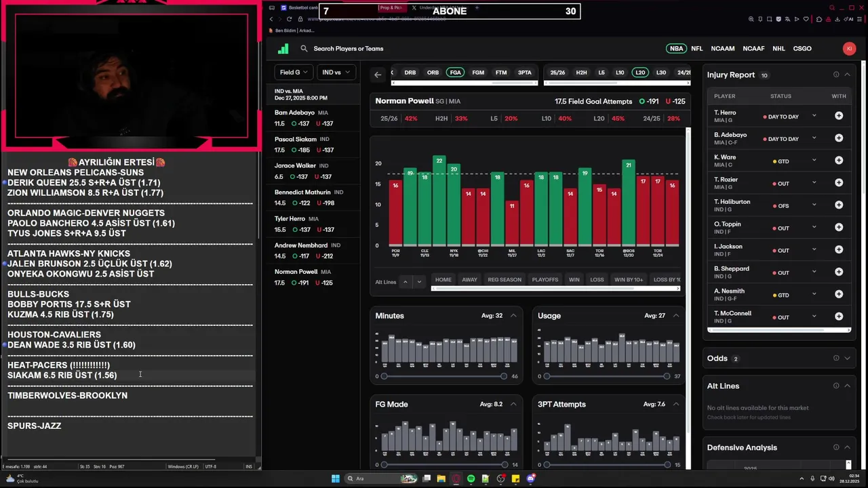The image size is (868, 488).
Task: Click Injury Report info icon
Action: (836, 75)
